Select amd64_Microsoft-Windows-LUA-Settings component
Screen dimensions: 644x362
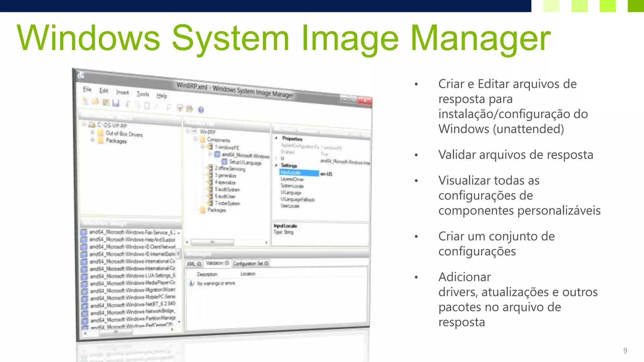pos(132,276)
